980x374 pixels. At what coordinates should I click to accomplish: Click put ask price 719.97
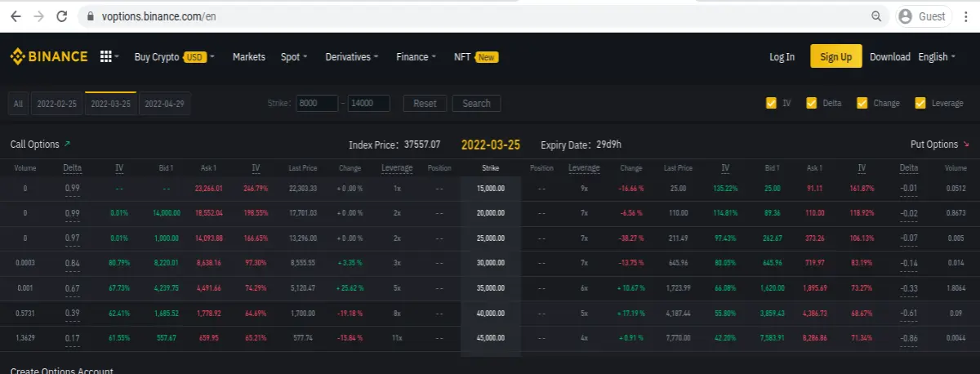[x=814, y=264]
